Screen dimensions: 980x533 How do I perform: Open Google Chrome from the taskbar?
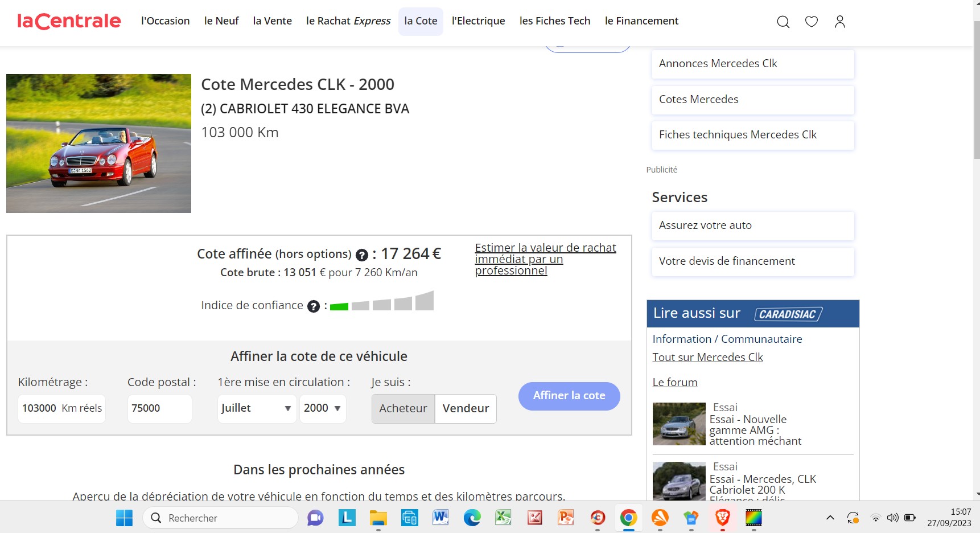(628, 518)
